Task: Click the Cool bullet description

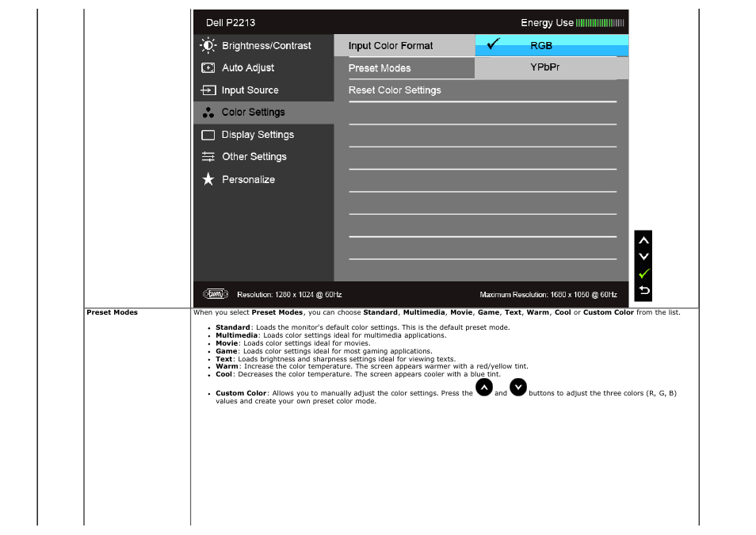Action: tap(358, 374)
